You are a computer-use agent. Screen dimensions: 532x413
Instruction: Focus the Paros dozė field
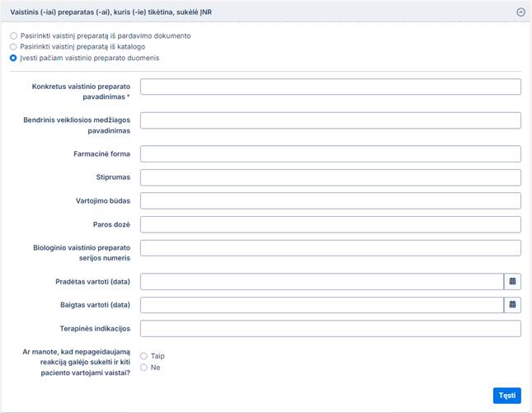click(330, 224)
